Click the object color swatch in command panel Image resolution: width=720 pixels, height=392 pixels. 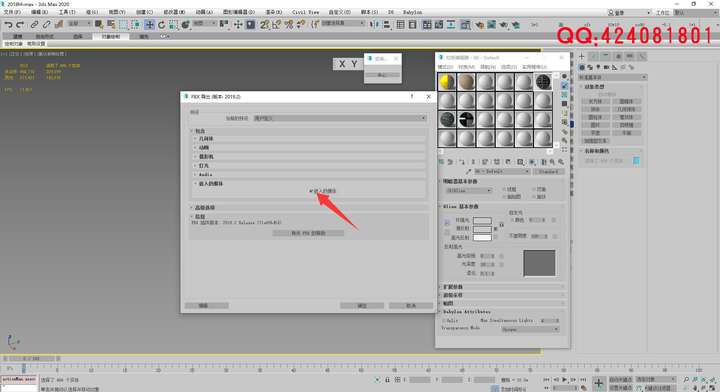click(636, 161)
